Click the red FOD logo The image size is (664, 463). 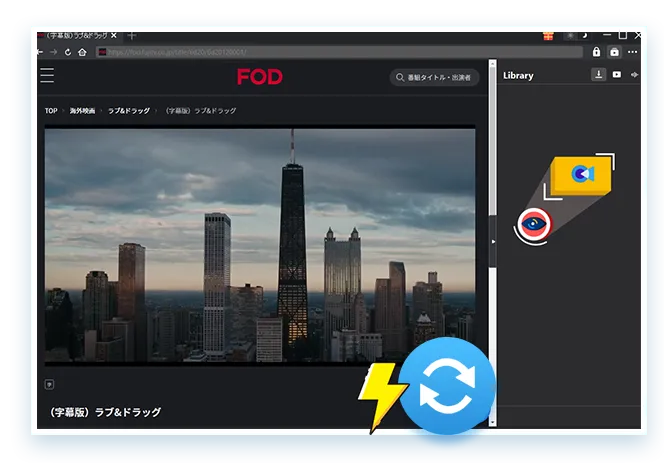[260, 77]
